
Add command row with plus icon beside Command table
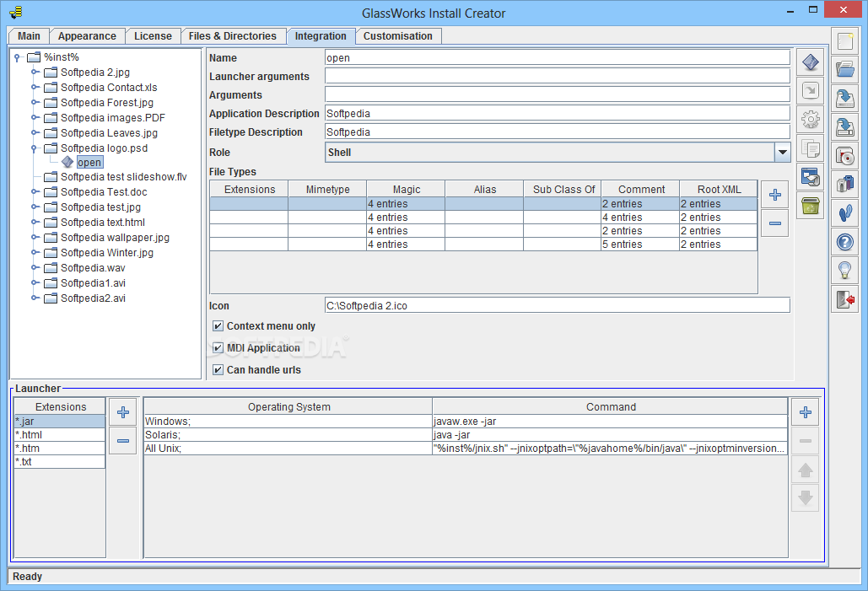coord(806,412)
